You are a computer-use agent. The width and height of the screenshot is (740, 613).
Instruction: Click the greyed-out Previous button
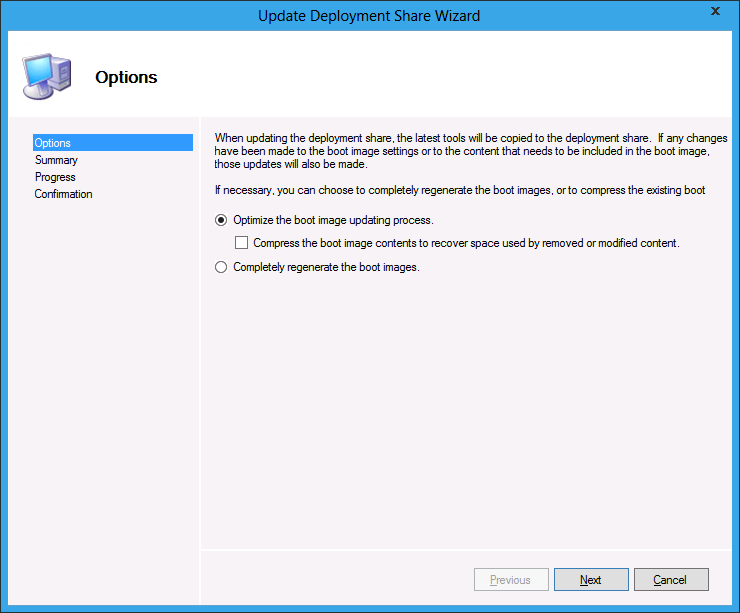click(510, 580)
